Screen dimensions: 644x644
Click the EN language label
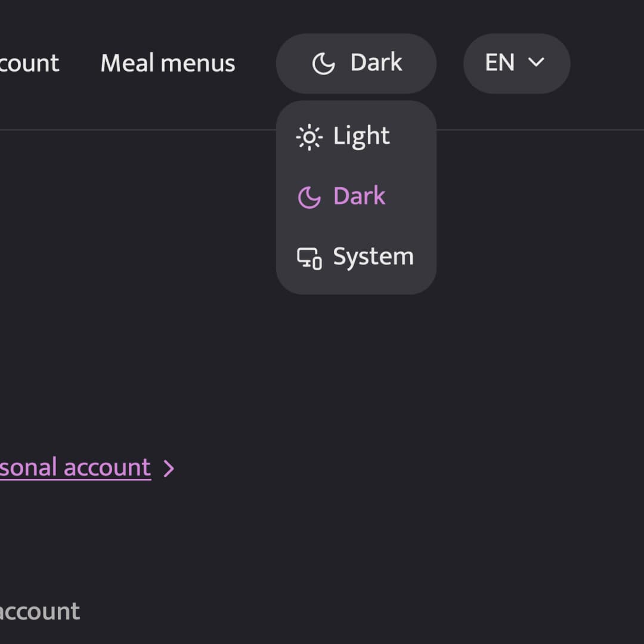tap(500, 63)
